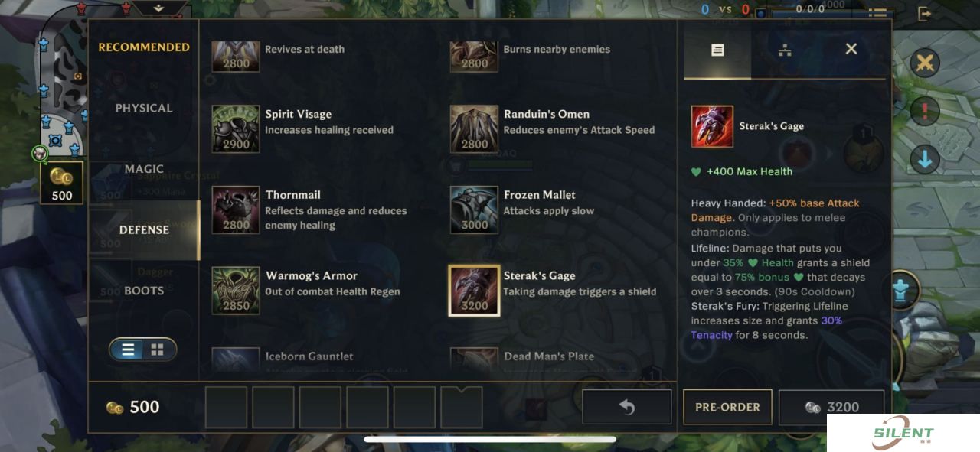Buy the item for 3200 gold

pyautogui.click(x=831, y=407)
